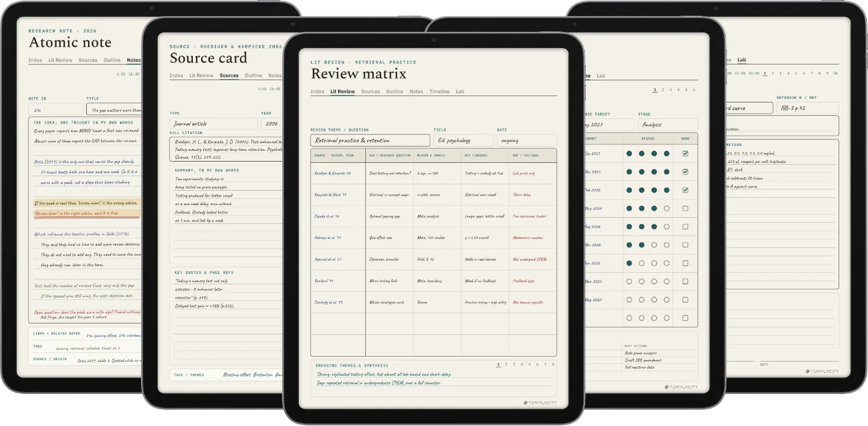Switch to Sources tab in Review matrix
This screenshot has height=426, width=868.
[370, 92]
